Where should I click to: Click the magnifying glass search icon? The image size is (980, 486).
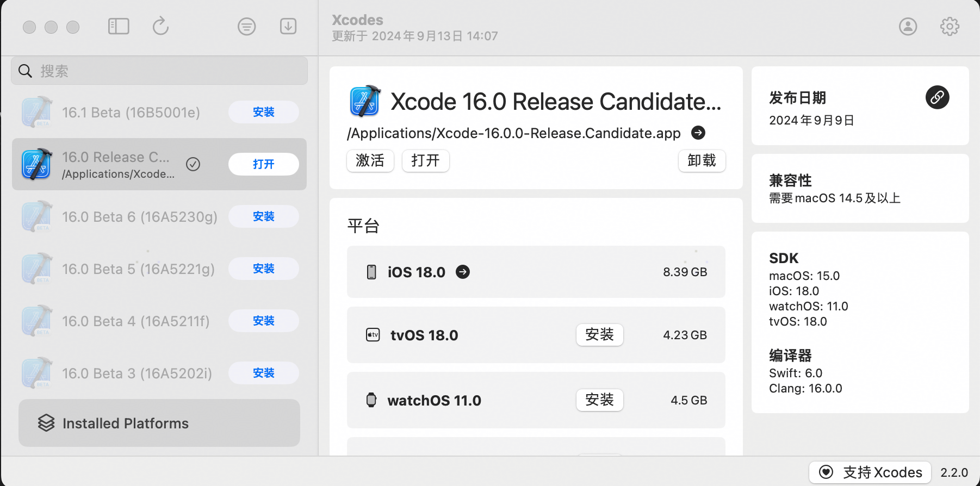[25, 71]
